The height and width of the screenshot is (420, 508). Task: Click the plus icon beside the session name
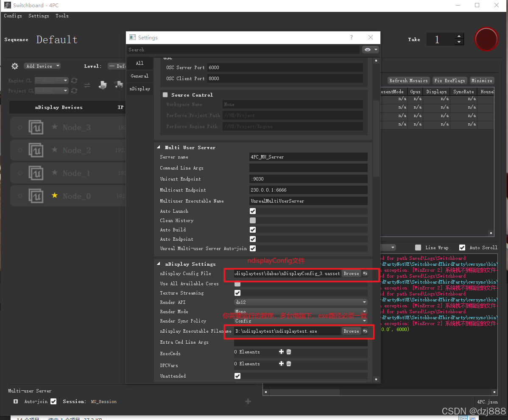tap(248, 401)
